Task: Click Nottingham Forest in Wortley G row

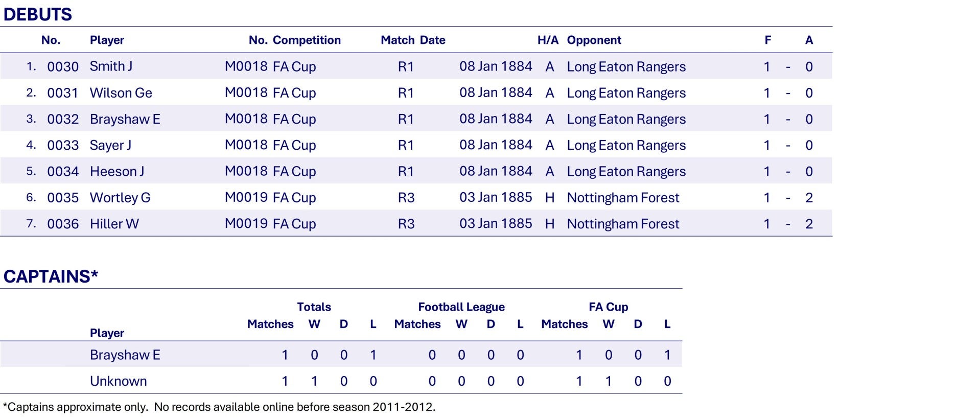Action: point(623,198)
